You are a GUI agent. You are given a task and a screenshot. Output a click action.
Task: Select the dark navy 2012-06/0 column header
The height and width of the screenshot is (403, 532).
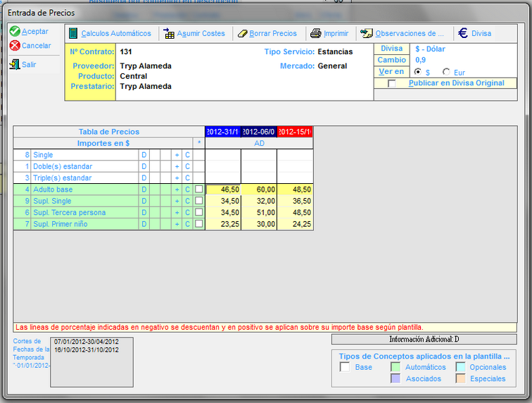pyautogui.click(x=259, y=132)
